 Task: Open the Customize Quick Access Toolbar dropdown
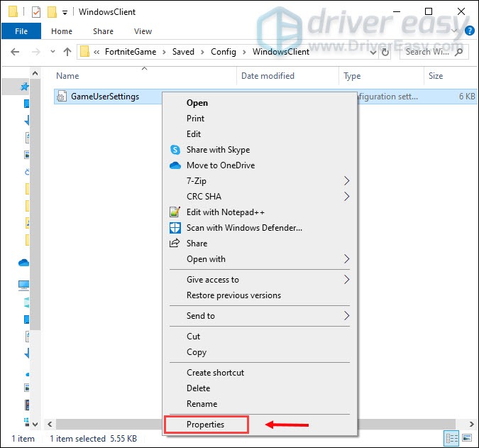pyautogui.click(x=65, y=13)
